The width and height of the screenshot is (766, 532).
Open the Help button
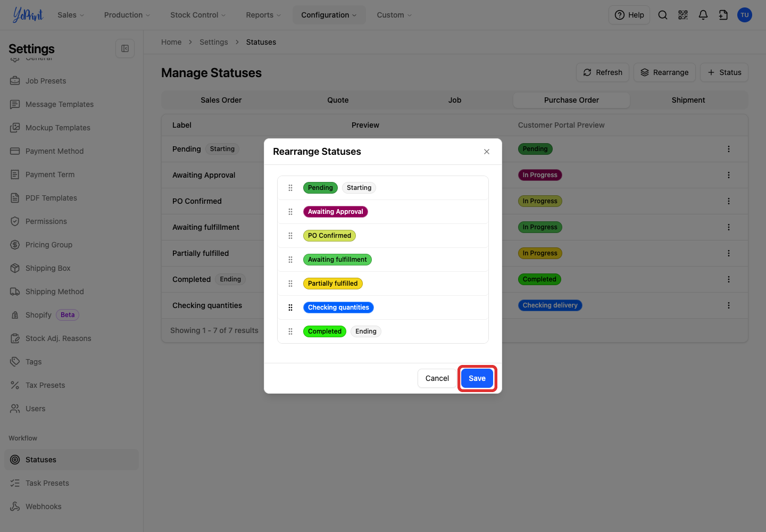coord(629,15)
